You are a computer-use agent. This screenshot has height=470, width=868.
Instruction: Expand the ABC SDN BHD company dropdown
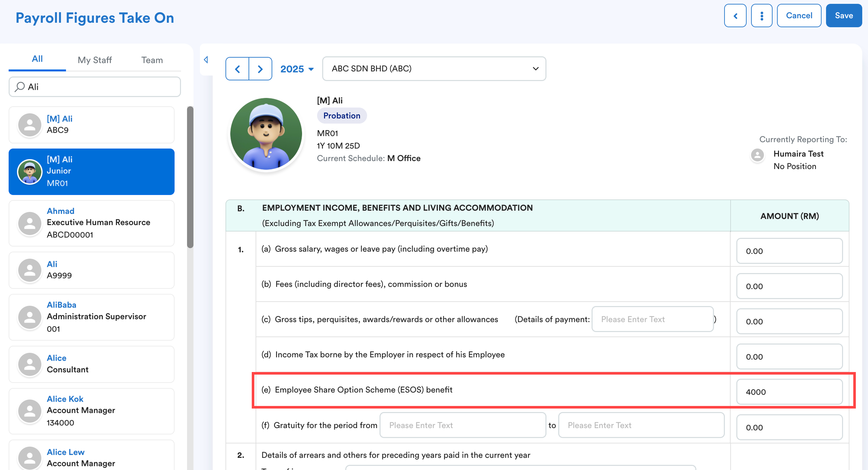click(434, 69)
